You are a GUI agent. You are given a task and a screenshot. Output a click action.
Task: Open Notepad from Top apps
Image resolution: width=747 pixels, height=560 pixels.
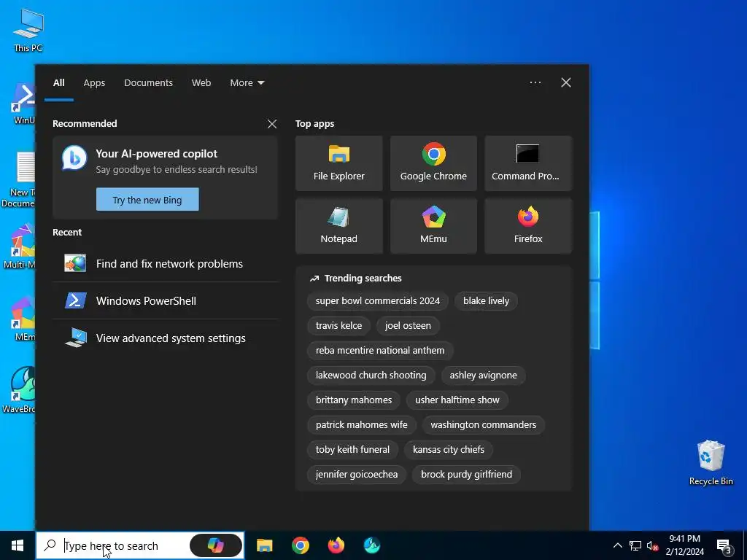click(338, 226)
